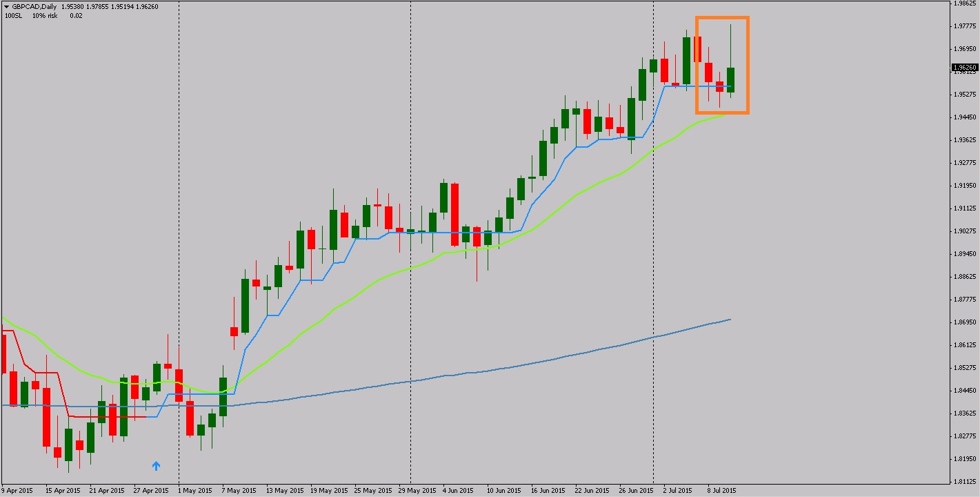Click the "100SL" indicator text
Viewport: 980px width, 497px height.
point(13,15)
